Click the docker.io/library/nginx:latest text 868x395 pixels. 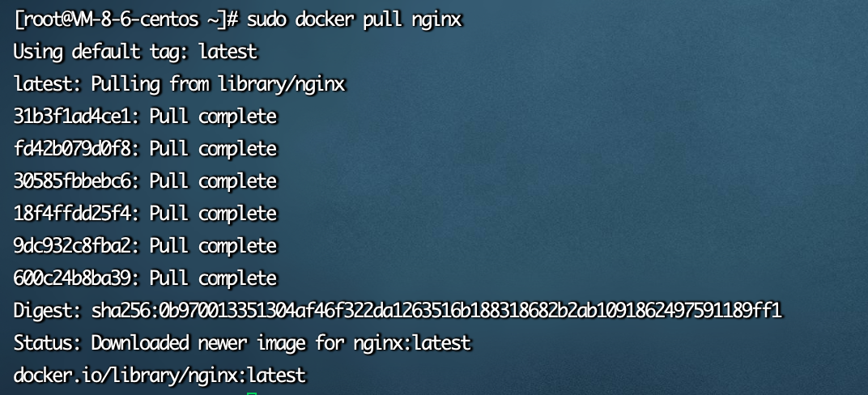(x=160, y=375)
